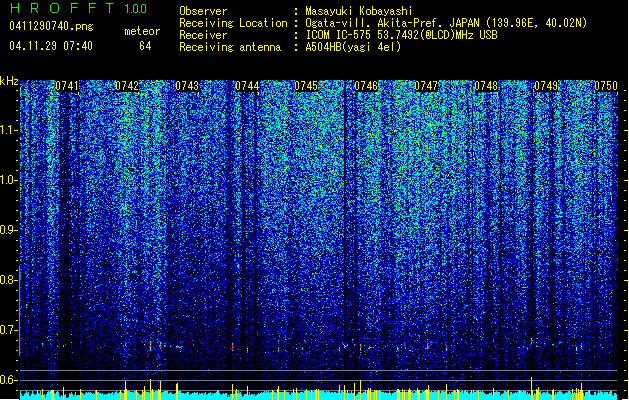Screen dimensions: 629x400
Task: Click the 0743 time marker
Action: coord(187,86)
